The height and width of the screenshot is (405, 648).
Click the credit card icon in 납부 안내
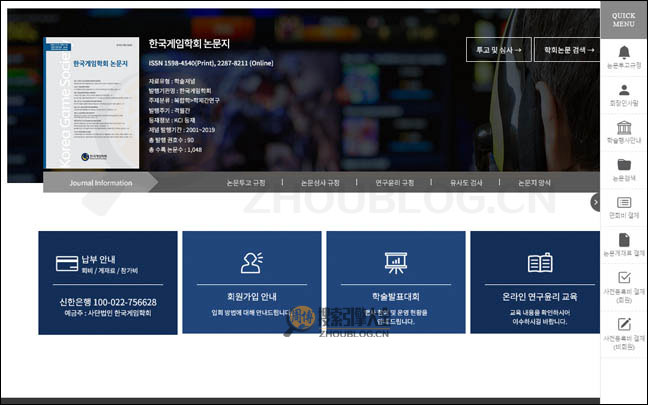pos(67,263)
